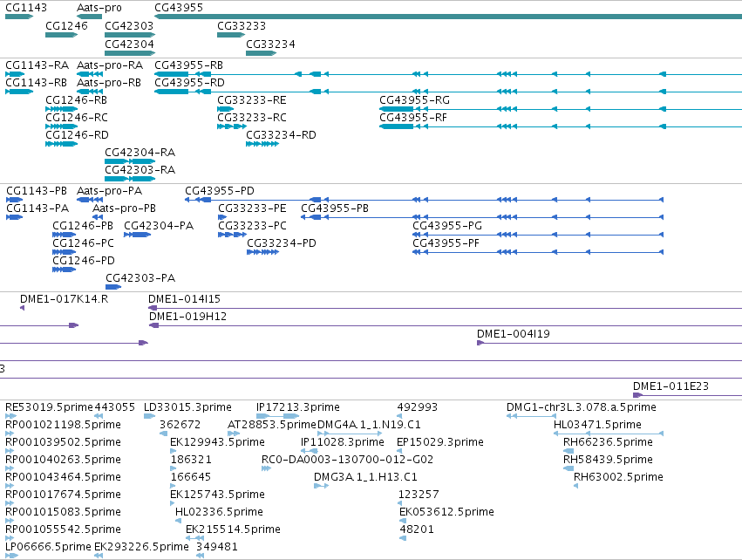Click transcript label CG43955-RD
The width and height of the screenshot is (742, 560).
pyautogui.click(x=189, y=82)
